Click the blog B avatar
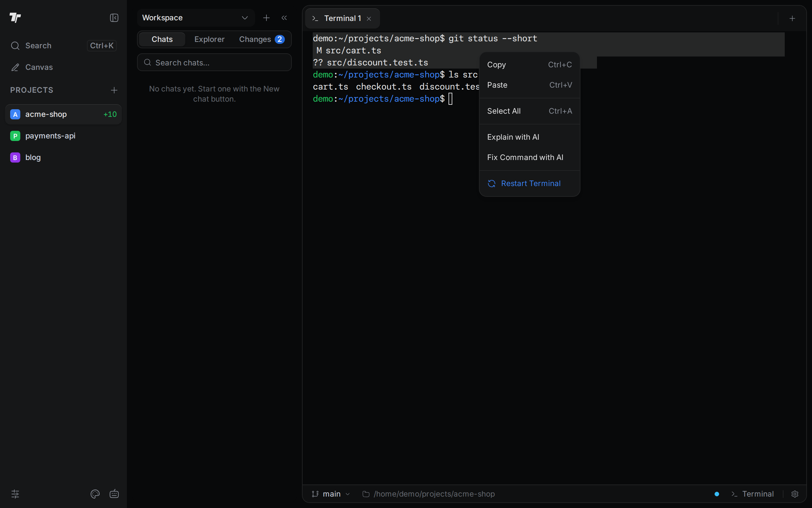Image resolution: width=812 pixels, height=508 pixels. coord(15,157)
